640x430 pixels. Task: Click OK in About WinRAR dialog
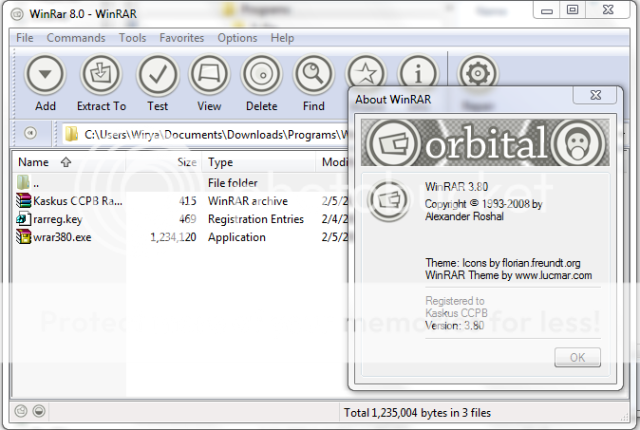pyautogui.click(x=577, y=357)
